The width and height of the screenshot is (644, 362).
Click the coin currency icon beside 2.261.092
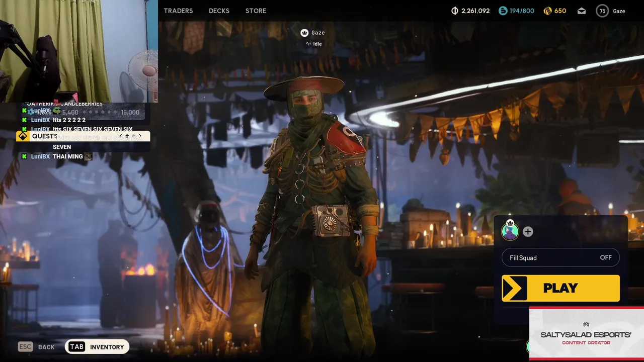tap(455, 11)
